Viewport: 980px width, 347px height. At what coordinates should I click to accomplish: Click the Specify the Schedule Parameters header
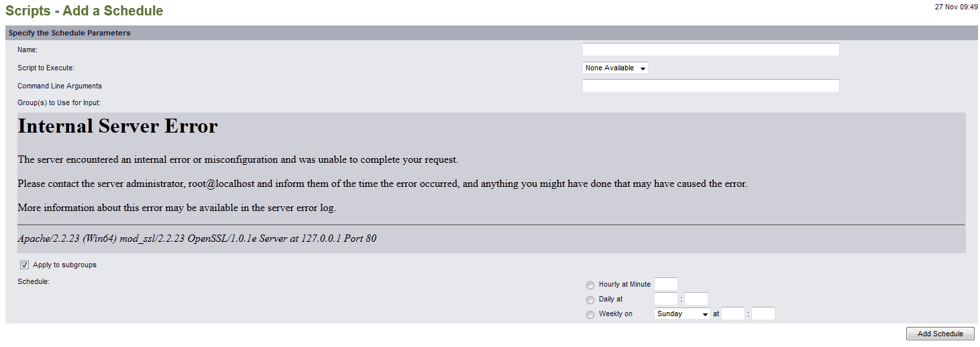(70, 33)
